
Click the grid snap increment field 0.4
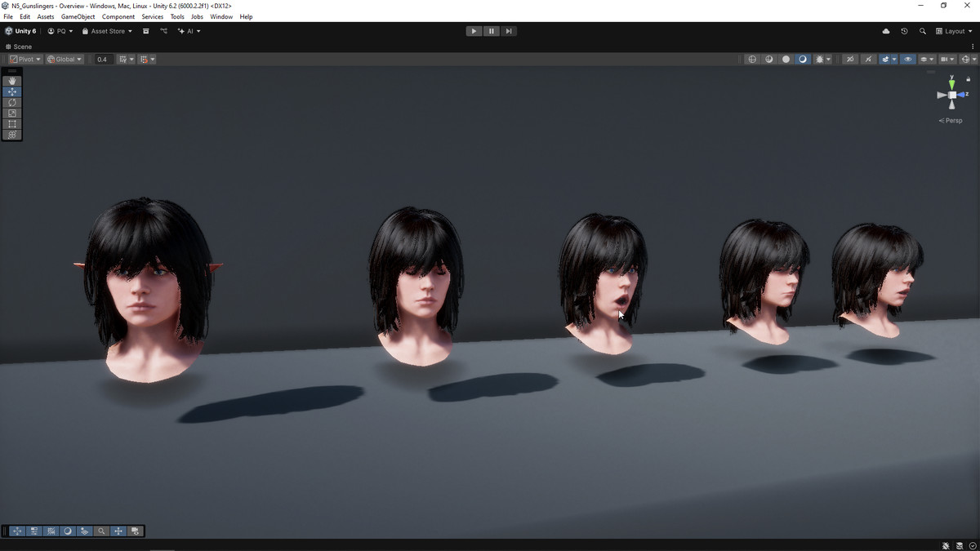point(103,59)
